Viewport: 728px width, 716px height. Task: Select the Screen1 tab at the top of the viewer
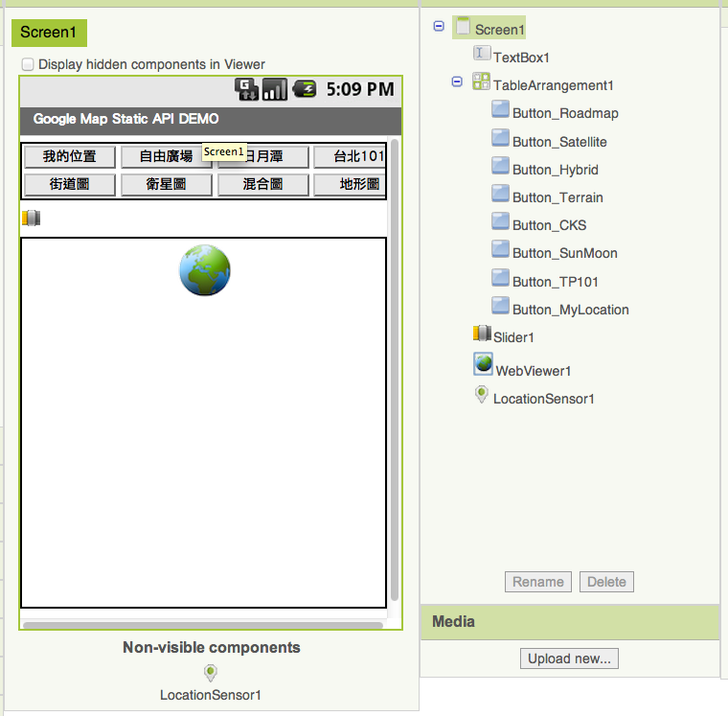49,33
